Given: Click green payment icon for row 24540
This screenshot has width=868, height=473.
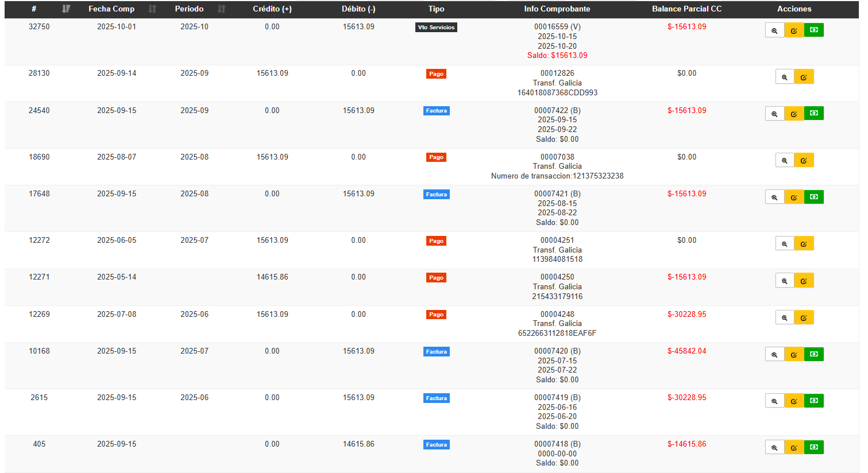Looking at the screenshot, I should click(x=813, y=114).
